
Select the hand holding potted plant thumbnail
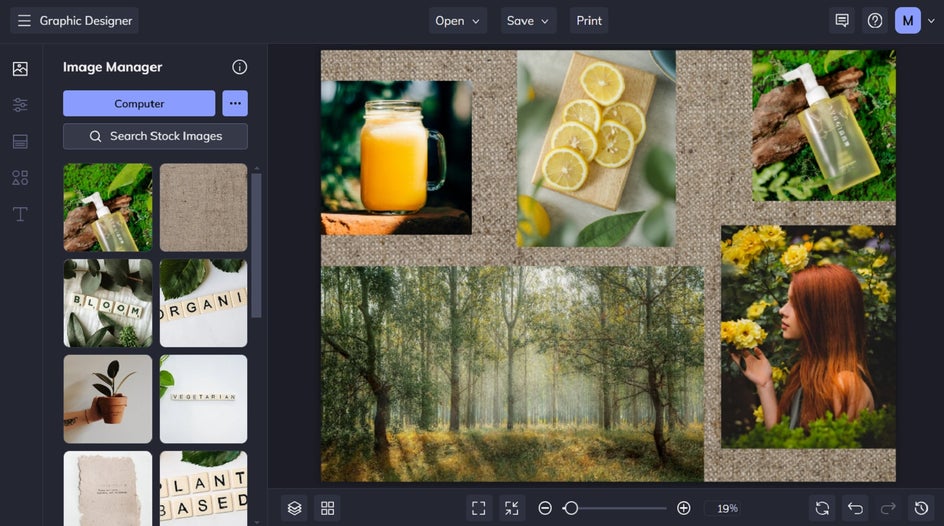click(x=108, y=398)
